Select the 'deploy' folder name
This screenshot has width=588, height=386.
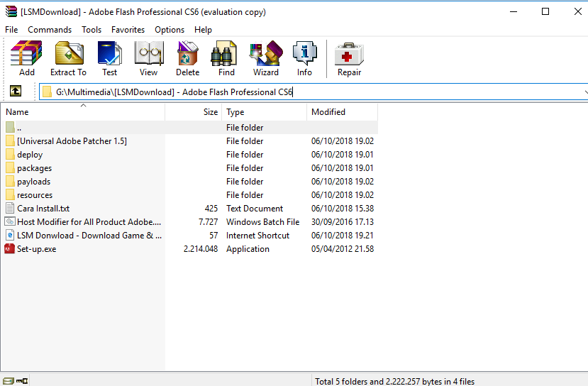tap(30, 155)
